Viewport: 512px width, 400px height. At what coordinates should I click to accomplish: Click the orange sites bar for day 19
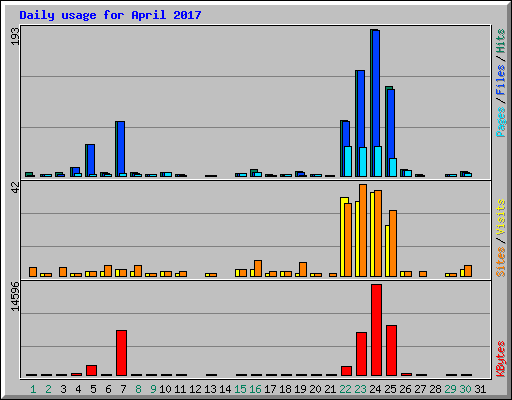[x=303, y=269]
